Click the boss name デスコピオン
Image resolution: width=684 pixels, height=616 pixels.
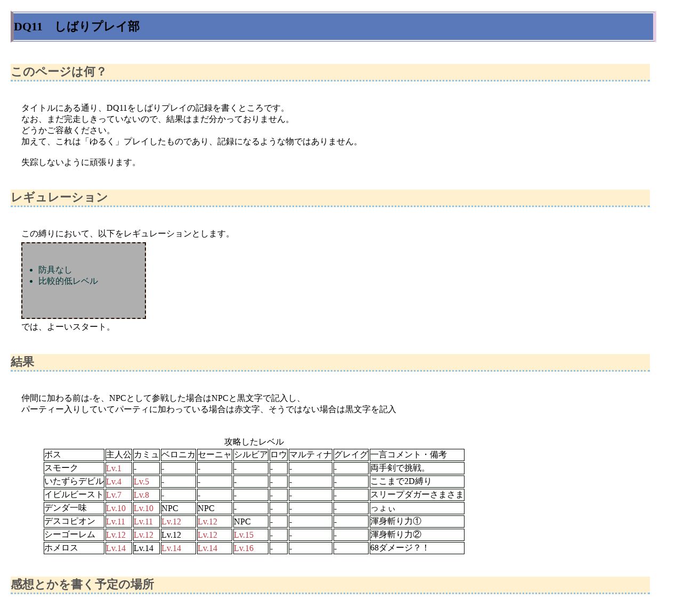click(x=74, y=521)
